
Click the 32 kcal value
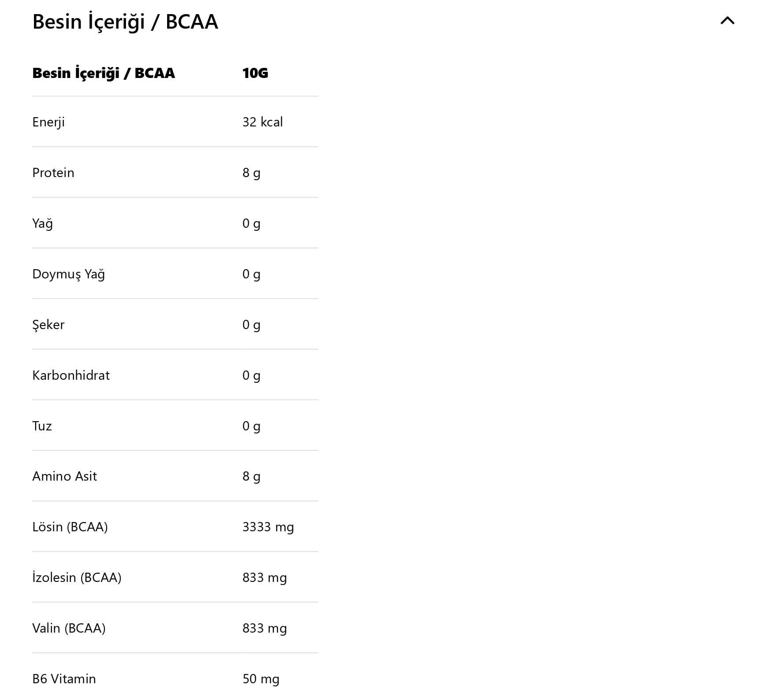263,122
